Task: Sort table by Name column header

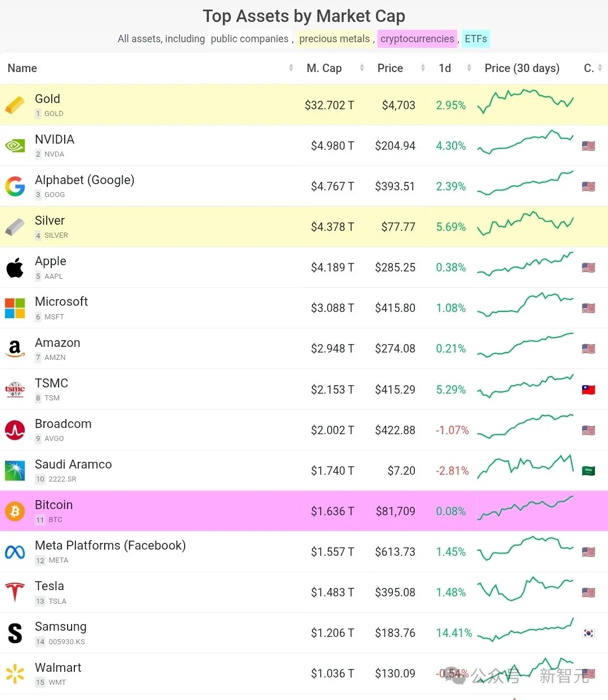Action: [x=23, y=68]
